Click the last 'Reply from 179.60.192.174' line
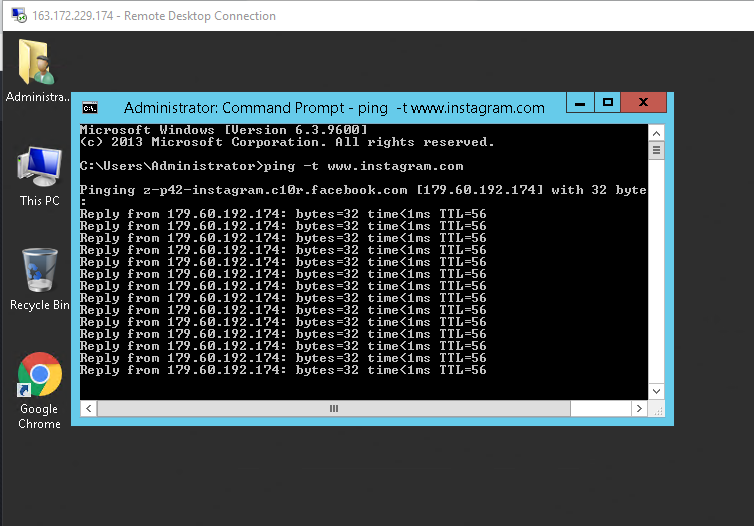Viewport: 754px width, 526px height. (x=283, y=370)
